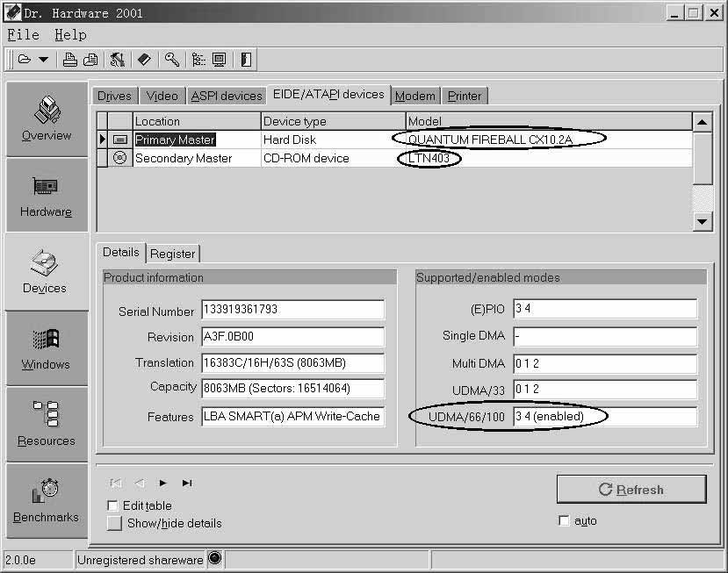The image size is (728, 573).
Task: Select the EIDE/ATAPI devices tab
Action: click(328, 95)
